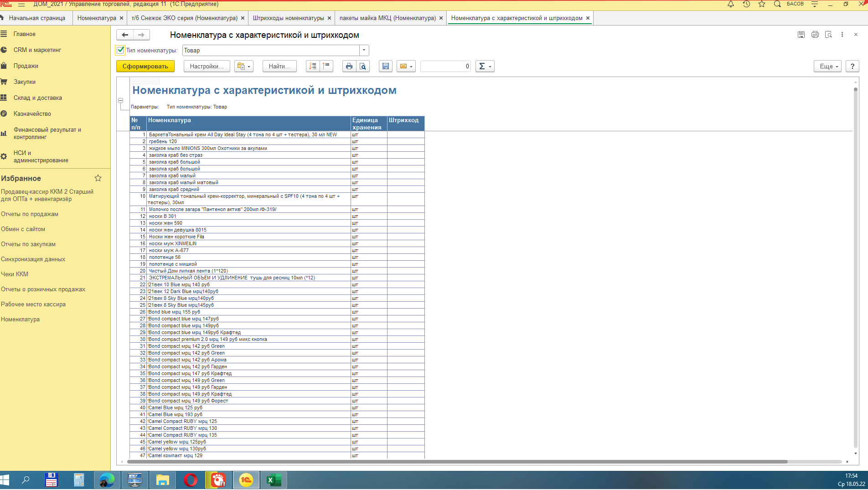Screen dimensions: 868x490
Task: Print report via toolbar printer icon
Action: (349, 66)
